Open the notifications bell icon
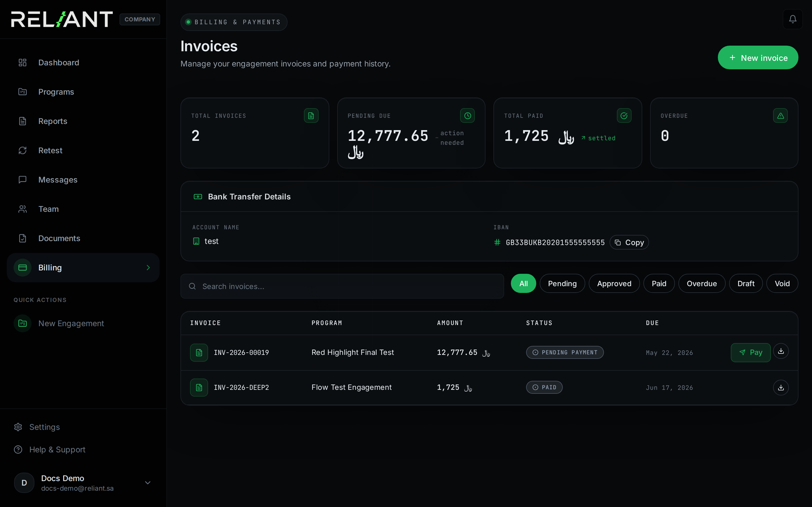Image resolution: width=812 pixels, height=507 pixels. click(x=793, y=19)
